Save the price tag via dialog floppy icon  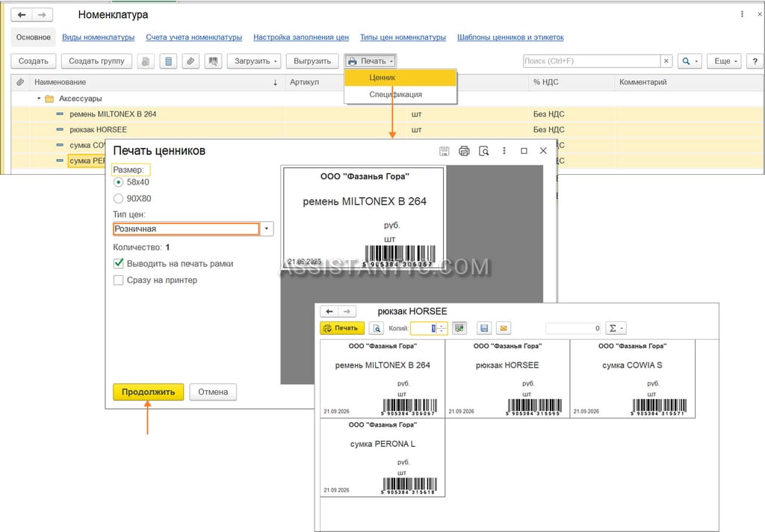(x=444, y=151)
